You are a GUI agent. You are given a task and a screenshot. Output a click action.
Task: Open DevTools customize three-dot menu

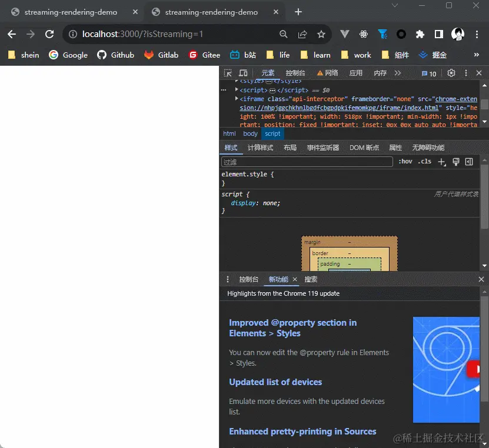click(x=466, y=73)
